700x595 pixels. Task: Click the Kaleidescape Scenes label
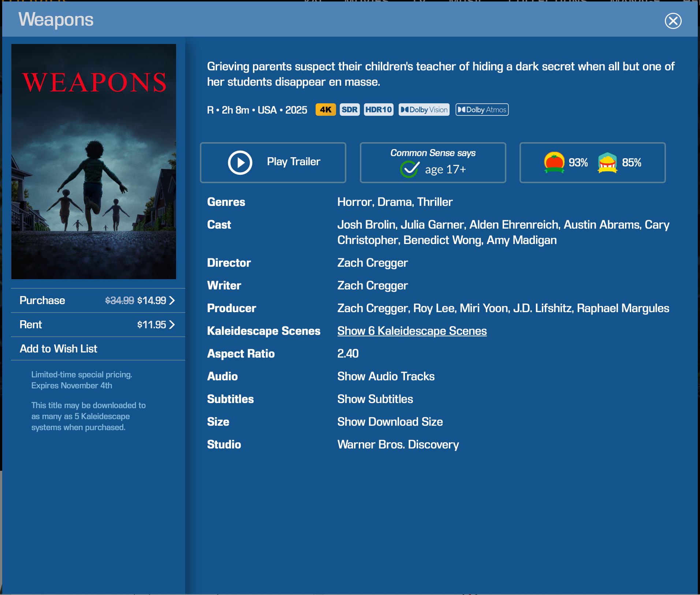coord(264,331)
